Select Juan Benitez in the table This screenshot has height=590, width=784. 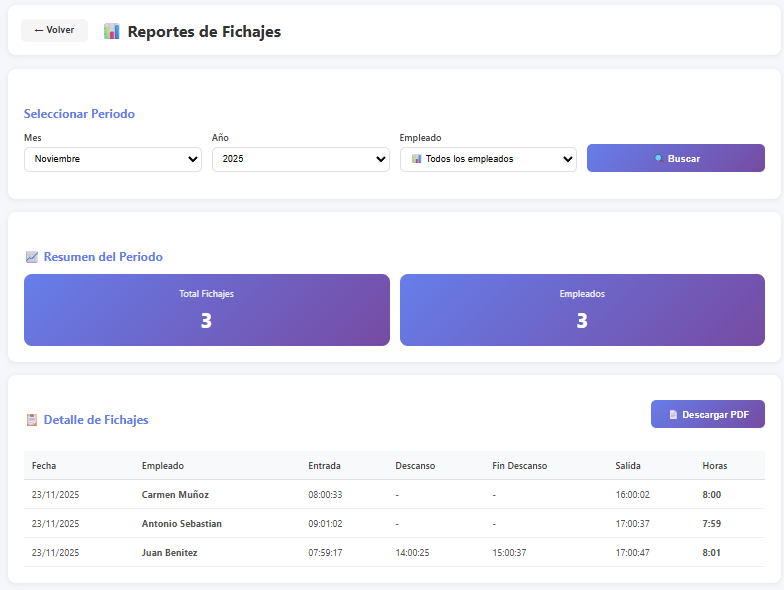169,553
